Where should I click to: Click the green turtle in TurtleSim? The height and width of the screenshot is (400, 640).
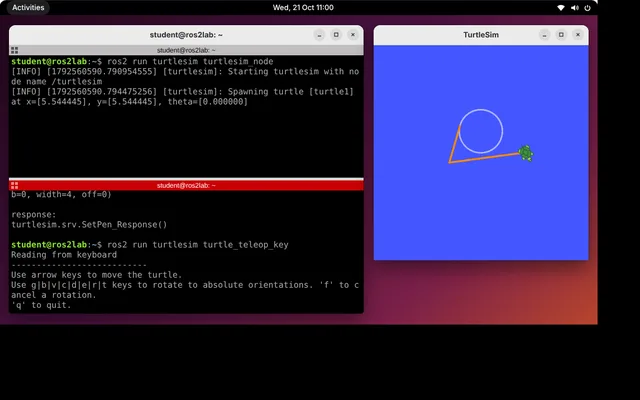526,153
